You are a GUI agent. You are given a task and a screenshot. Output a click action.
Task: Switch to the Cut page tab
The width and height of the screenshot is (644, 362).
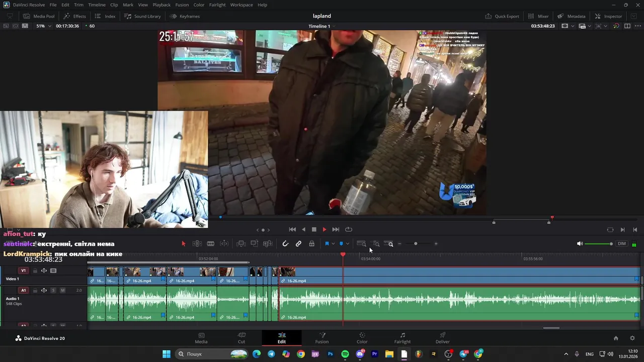click(x=242, y=338)
